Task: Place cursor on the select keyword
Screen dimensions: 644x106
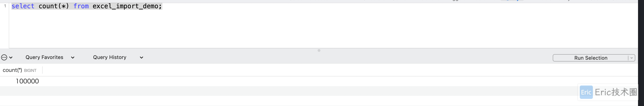Action: [x=23, y=6]
